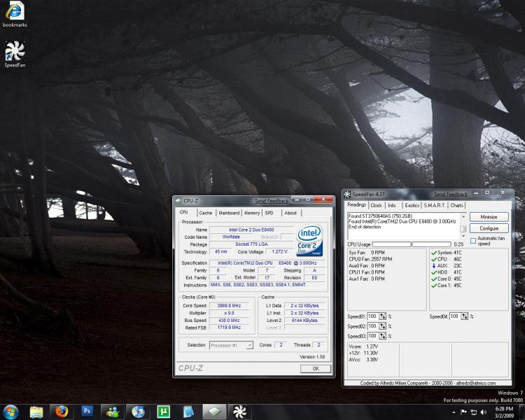
Task: Switch to SpeedFan via its taskbar fan icon
Action: tap(239, 412)
